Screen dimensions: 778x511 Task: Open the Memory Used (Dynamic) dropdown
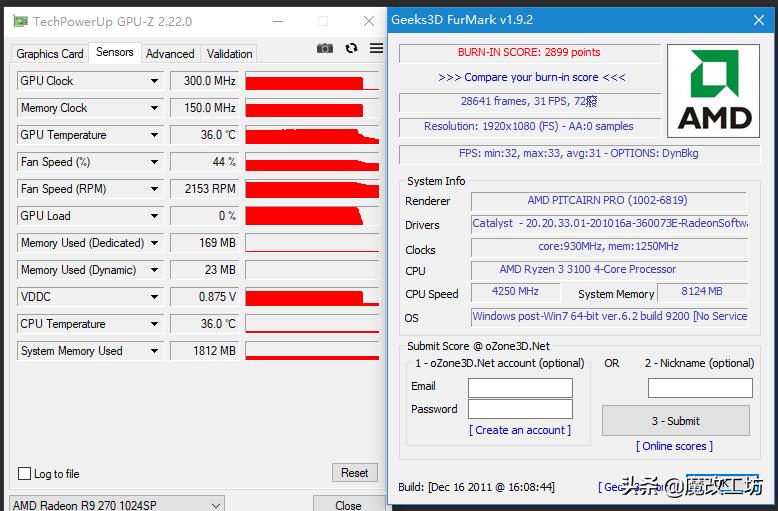154,270
